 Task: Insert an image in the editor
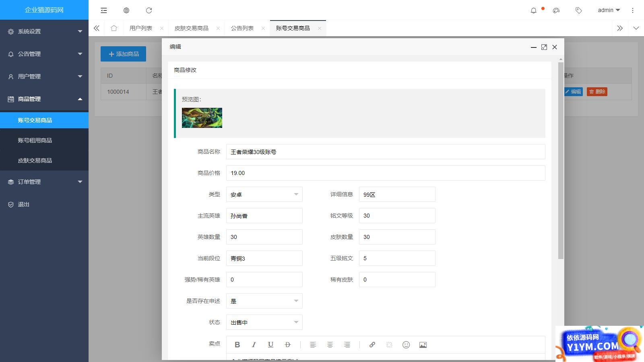point(423,345)
